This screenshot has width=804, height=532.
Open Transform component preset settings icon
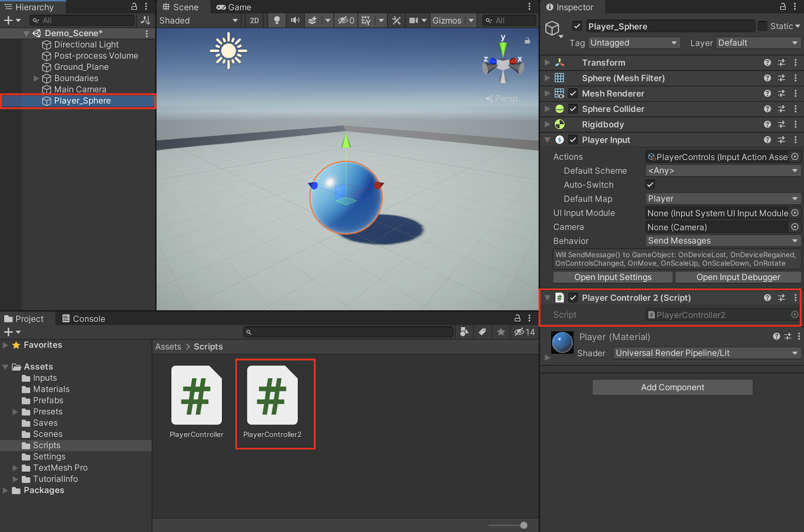pos(781,63)
